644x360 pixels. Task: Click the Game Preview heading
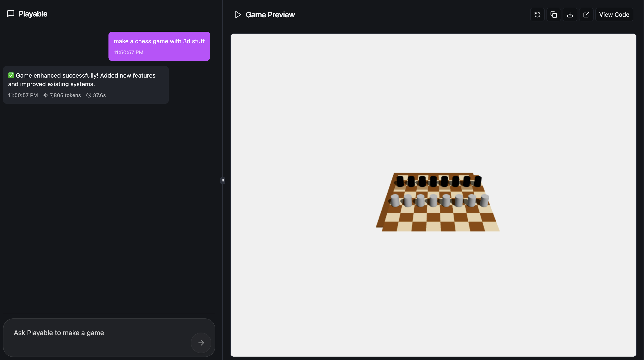(x=270, y=15)
